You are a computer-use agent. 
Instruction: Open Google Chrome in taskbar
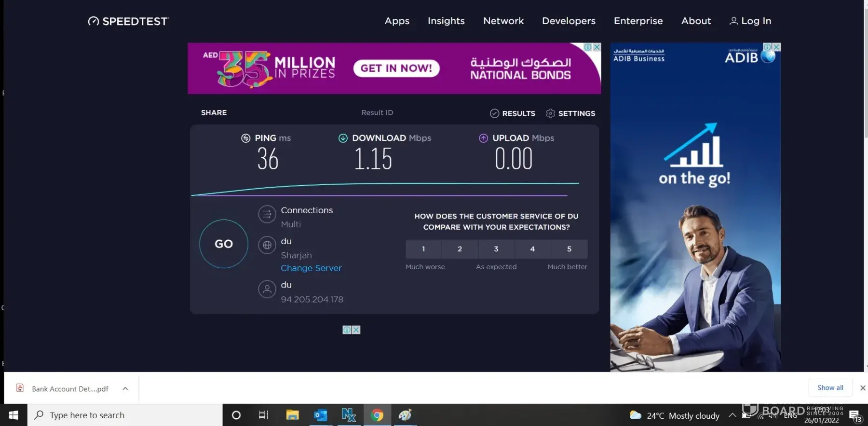pyautogui.click(x=377, y=415)
